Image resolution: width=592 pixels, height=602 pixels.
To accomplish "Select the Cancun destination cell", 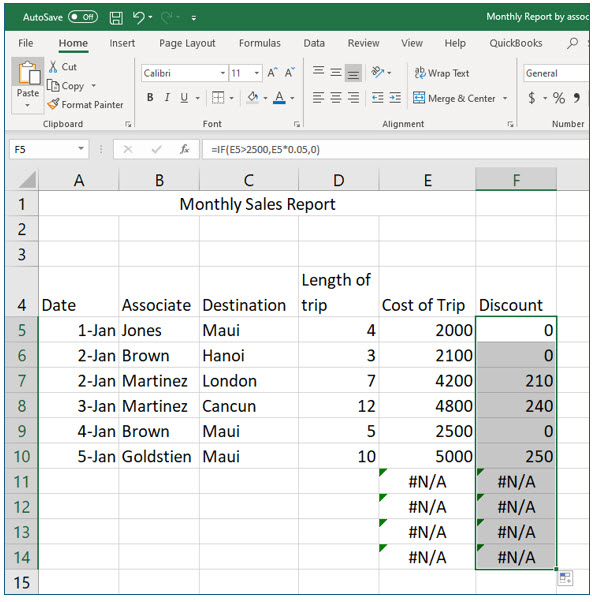I will [249, 406].
